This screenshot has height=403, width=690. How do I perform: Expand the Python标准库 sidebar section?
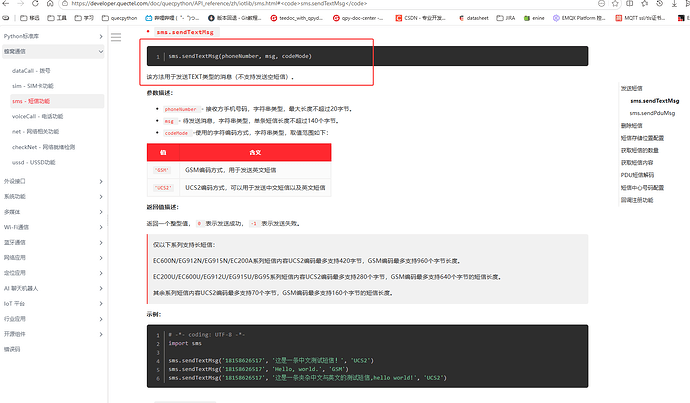point(53,36)
